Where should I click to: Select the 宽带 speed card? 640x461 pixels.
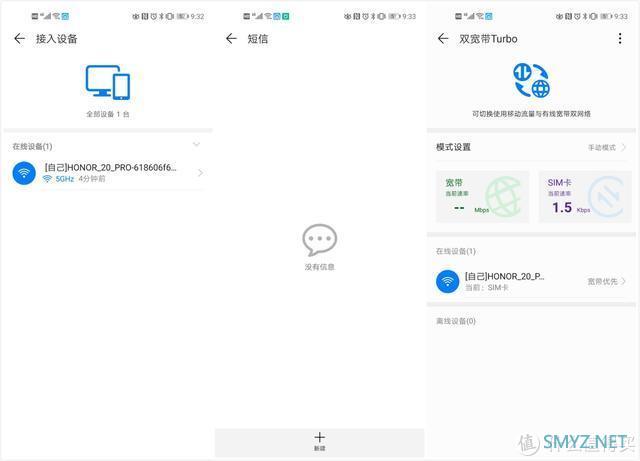pyautogui.click(x=482, y=197)
